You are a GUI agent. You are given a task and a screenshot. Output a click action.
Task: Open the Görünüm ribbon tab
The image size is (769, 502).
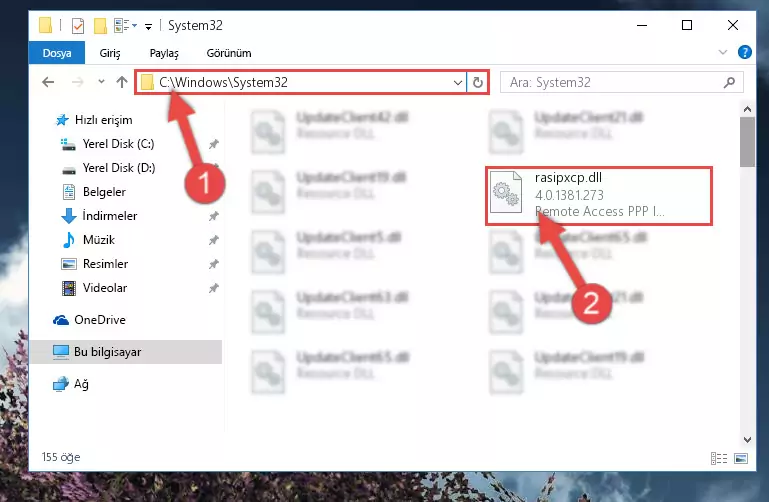click(229, 53)
